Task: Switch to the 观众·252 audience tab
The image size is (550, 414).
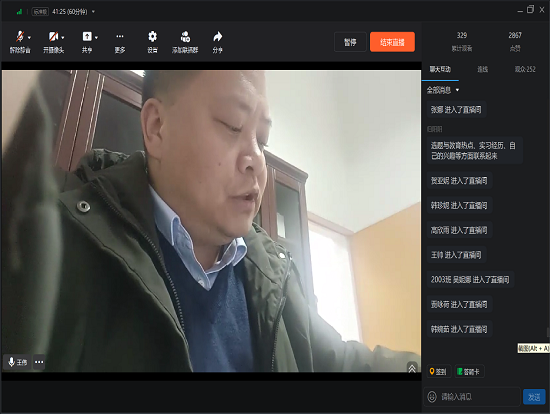Action: pyautogui.click(x=525, y=69)
